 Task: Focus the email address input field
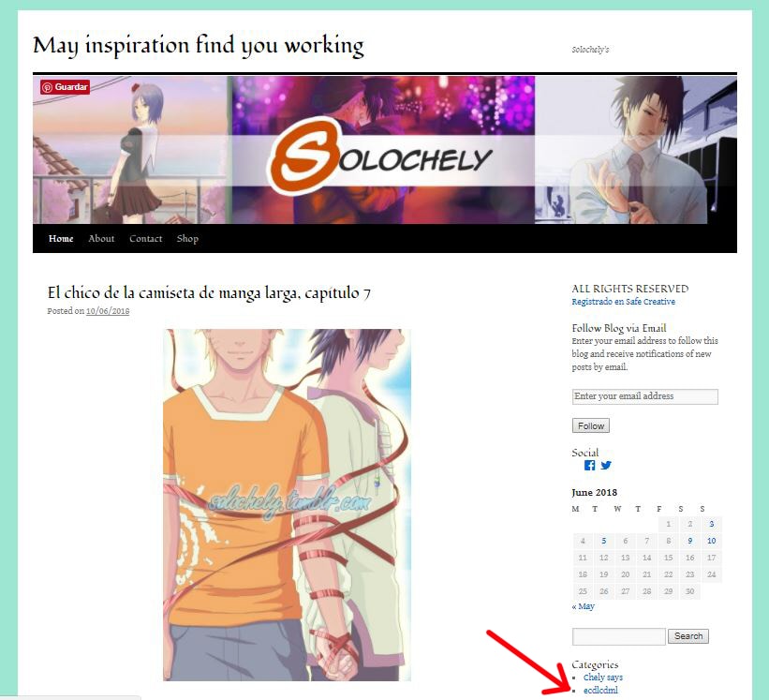[645, 396]
